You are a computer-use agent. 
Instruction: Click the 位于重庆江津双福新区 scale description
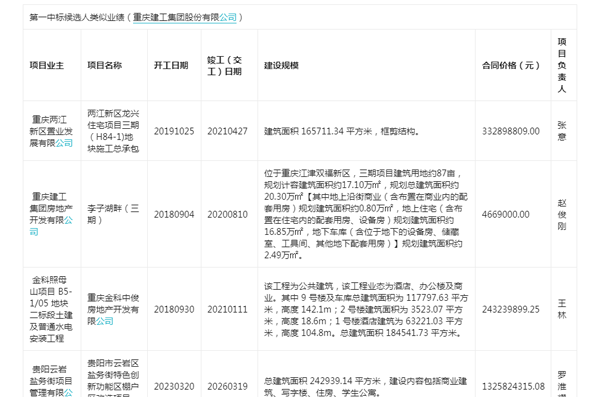(x=366, y=214)
